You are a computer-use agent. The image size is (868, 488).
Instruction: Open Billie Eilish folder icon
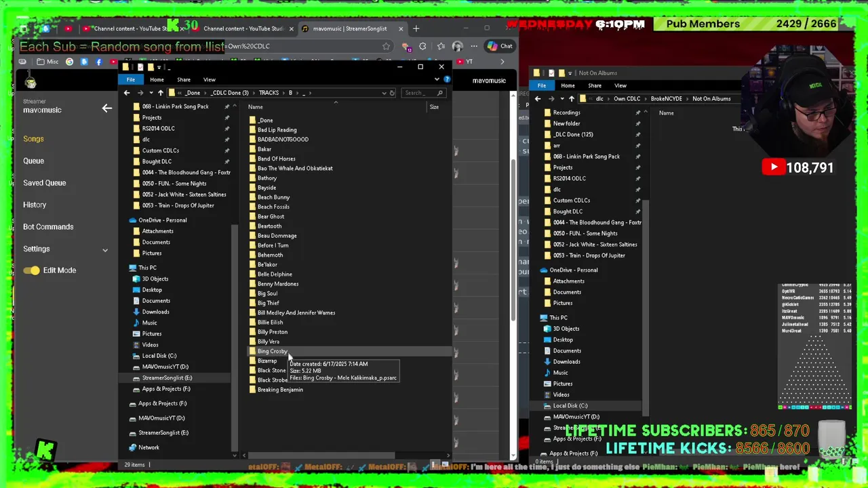[252, 323]
